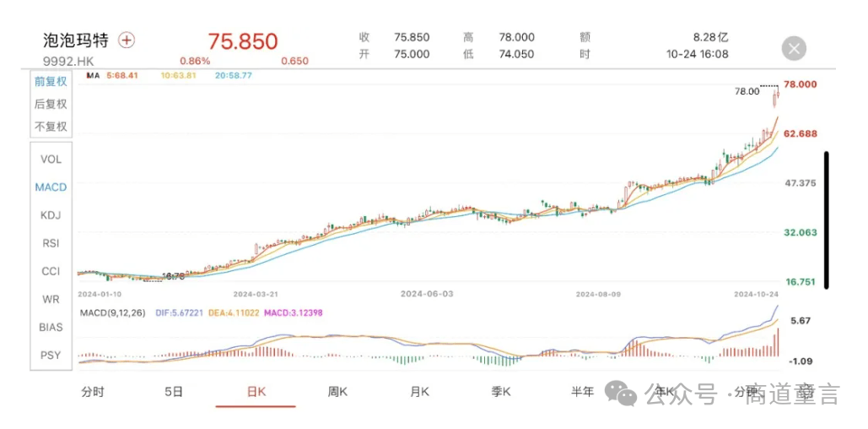Image resolution: width=868 pixels, height=429 pixels.
Task: Select the 日K daily candlestick tab
Action: (x=256, y=391)
